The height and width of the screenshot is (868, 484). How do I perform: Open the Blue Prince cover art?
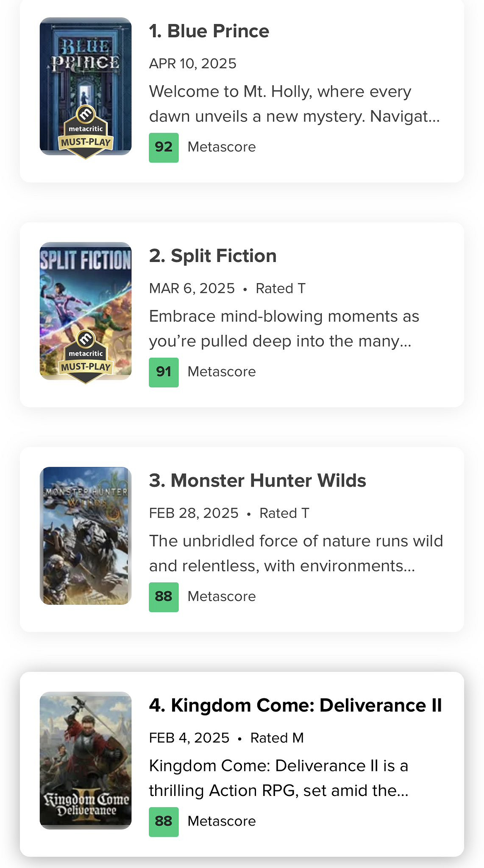point(86,64)
